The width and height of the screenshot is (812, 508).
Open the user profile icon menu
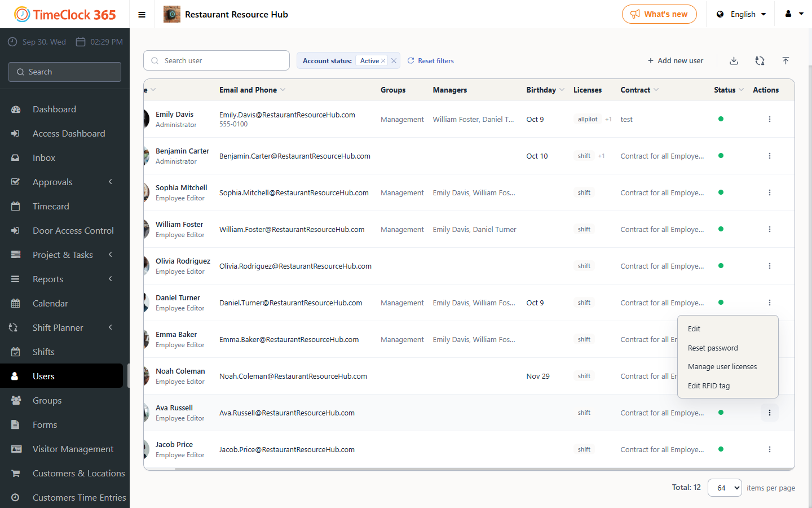point(794,14)
